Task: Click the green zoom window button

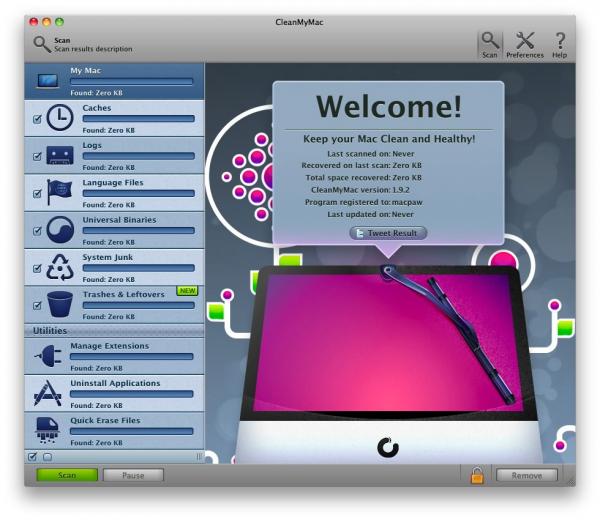Action: pyautogui.click(x=59, y=22)
